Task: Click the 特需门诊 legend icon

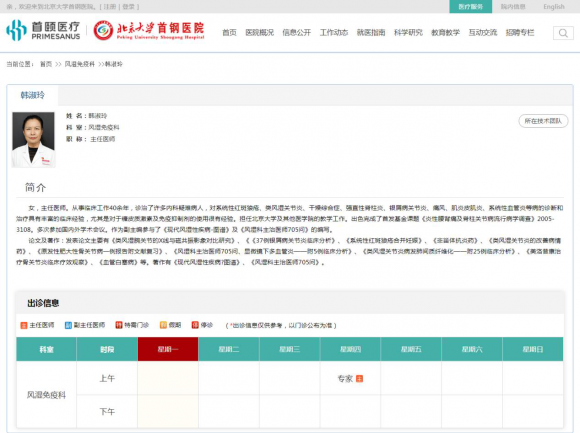Action: click(119, 325)
